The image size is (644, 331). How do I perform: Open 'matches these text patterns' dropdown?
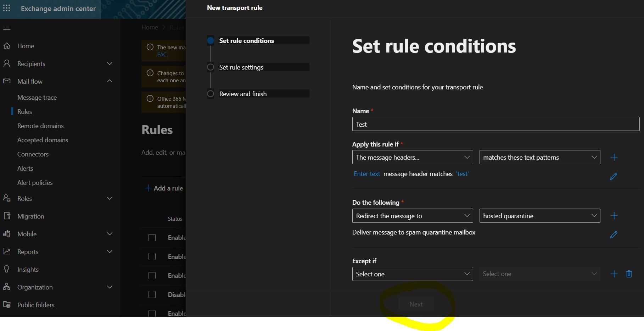tap(540, 157)
